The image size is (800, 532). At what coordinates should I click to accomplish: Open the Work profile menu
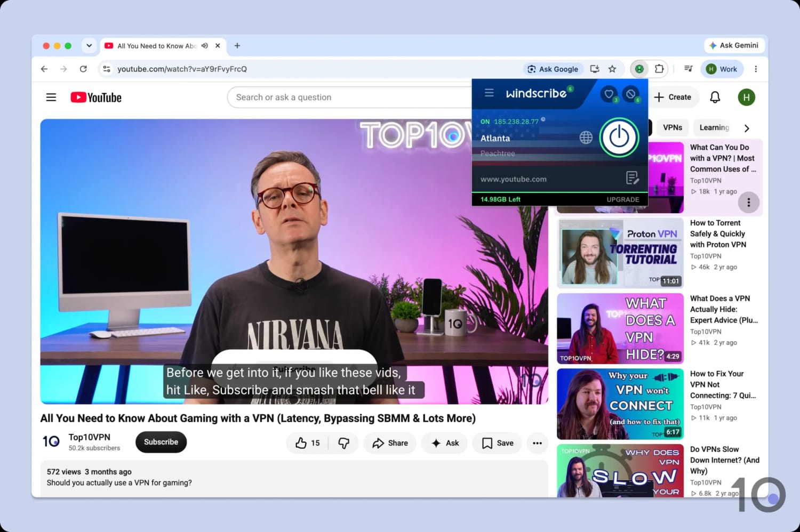[x=722, y=69]
